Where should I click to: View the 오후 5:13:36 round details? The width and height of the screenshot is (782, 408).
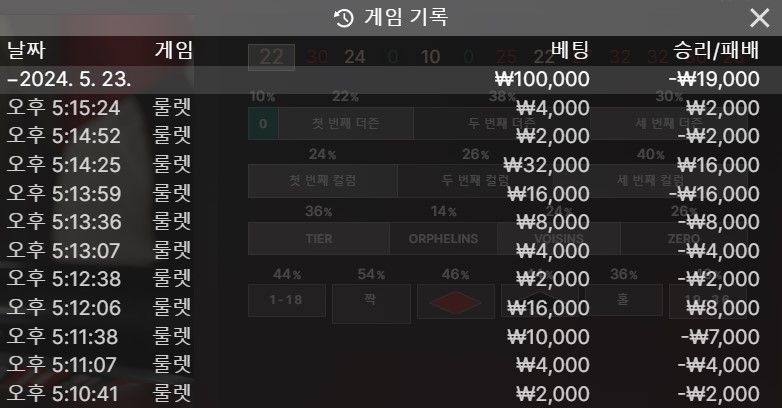coord(391,222)
